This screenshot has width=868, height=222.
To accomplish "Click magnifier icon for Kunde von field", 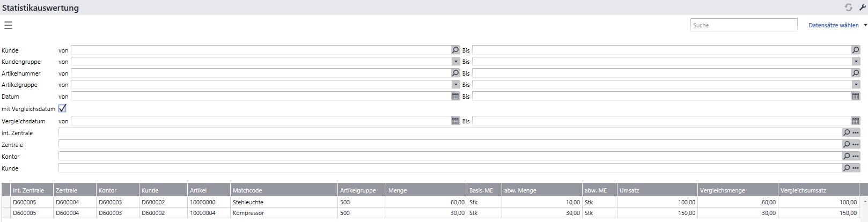I will 455,50.
